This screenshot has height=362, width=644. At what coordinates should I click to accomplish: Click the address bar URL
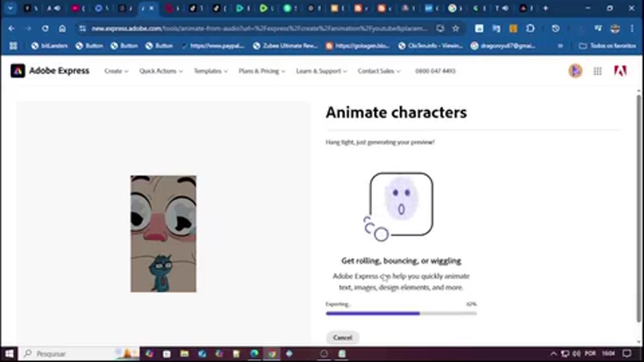(x=260, y=29)
